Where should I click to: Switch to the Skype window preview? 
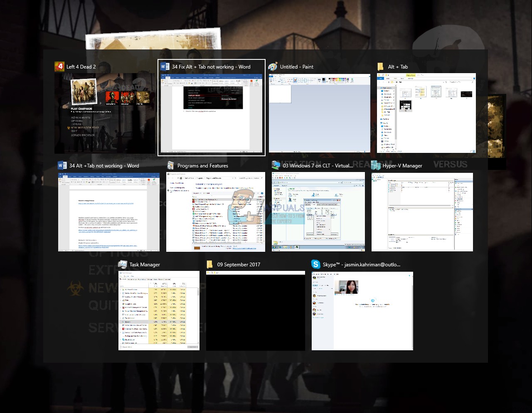[362, 311]
